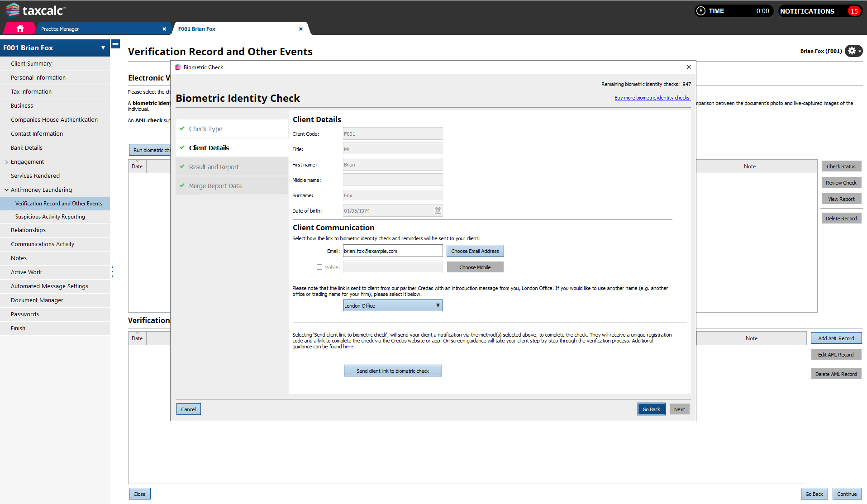Click the Buy more biometric identity checks link
The height and width of the screenshot is (504, 867).
[x=652, y=97]
